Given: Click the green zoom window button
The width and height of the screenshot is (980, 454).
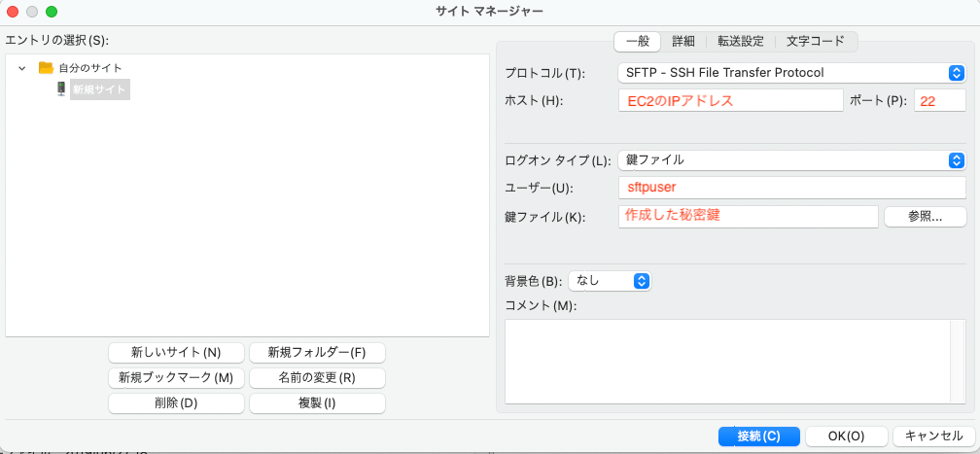Looking at the screenshot, I should tap(52, 12).
